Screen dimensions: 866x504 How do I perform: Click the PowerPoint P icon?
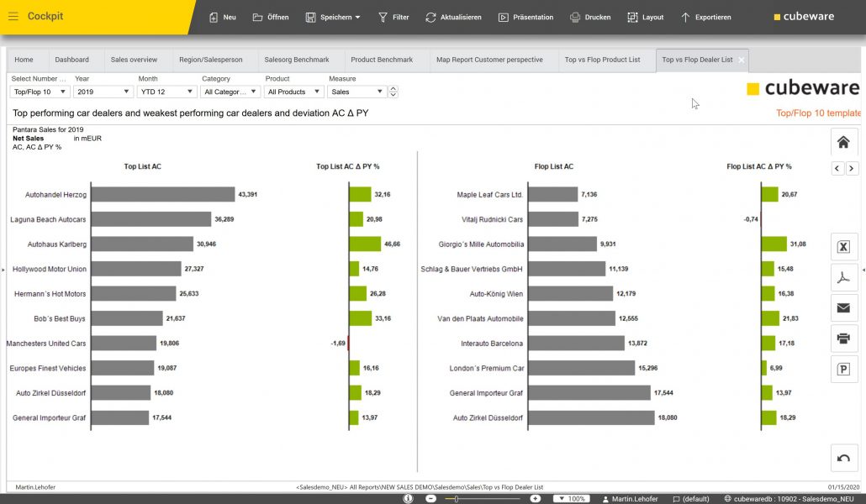[x=843, y=369]
